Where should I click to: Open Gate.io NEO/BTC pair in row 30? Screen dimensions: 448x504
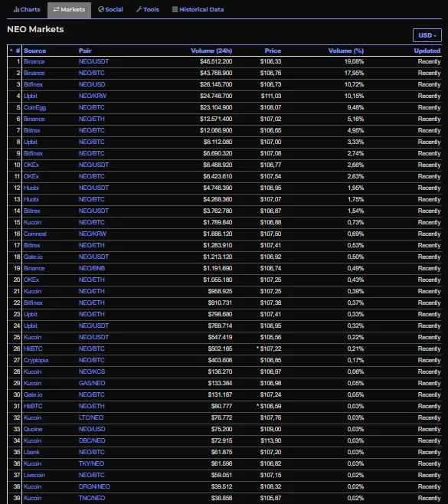tap(92, 394)
